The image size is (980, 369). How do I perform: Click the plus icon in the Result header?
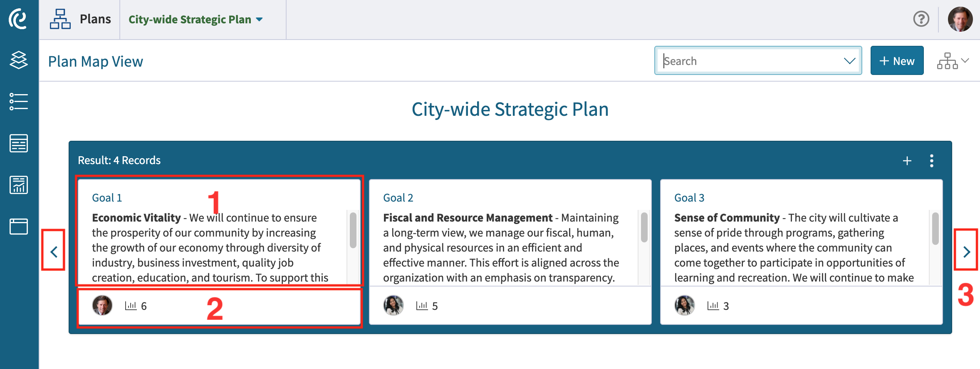click(907, 161)
